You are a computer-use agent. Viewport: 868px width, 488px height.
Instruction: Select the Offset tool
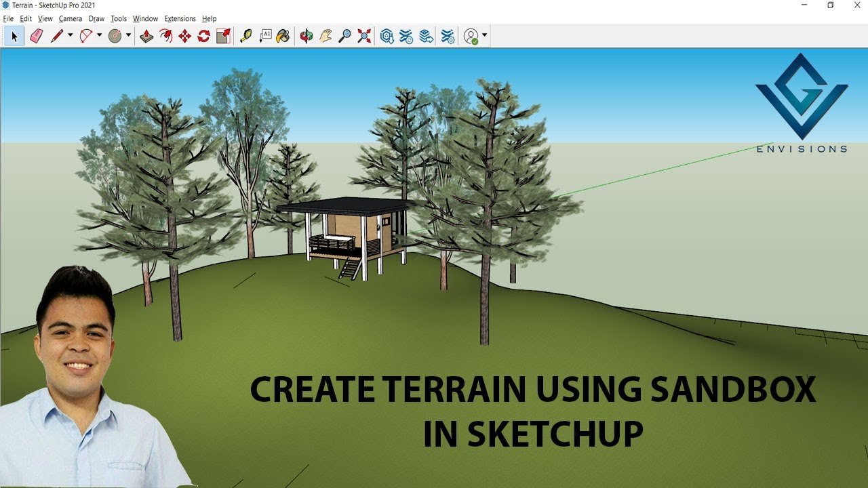pyautogui.click(x=165, y=36)
